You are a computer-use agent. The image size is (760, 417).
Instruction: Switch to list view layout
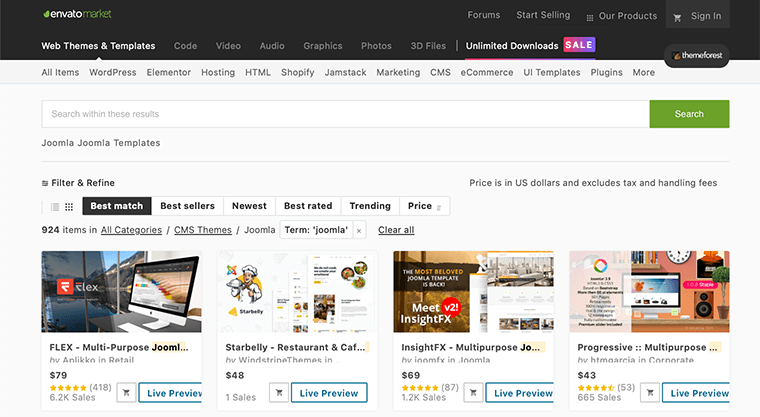click(x=55, y=207)
